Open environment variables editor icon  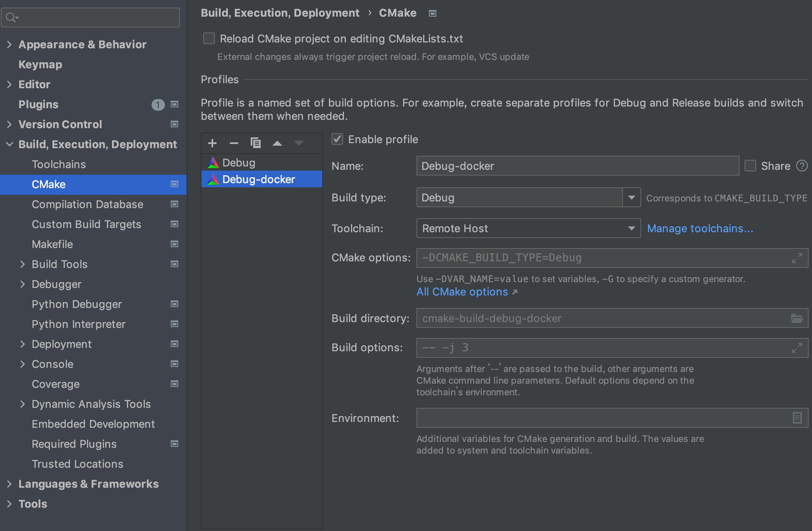(x=797, y=418)
